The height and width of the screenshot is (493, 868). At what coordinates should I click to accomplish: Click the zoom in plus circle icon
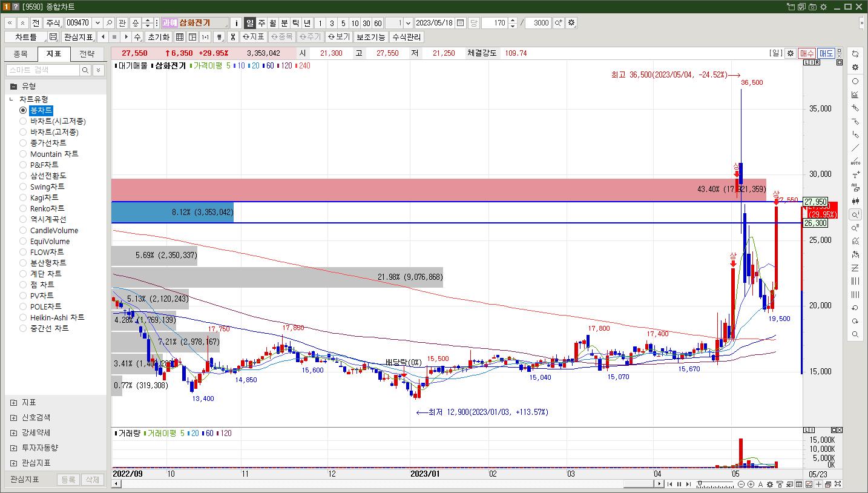tap(751, 484)
